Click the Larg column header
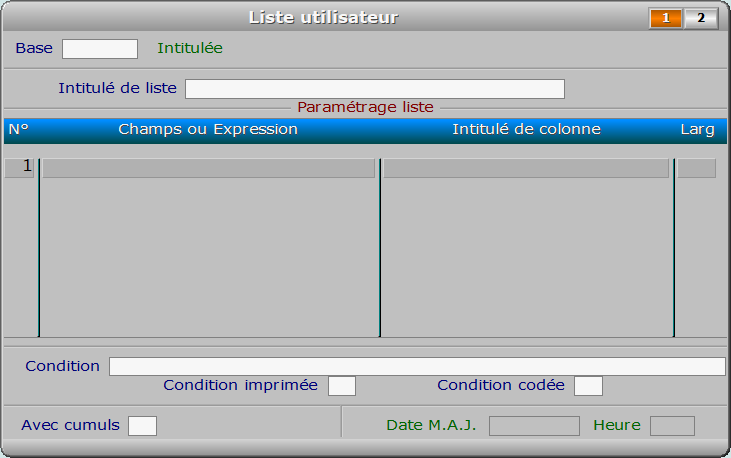Image resolution: width=731 pixels, height=458 pixels. (697, 130)
